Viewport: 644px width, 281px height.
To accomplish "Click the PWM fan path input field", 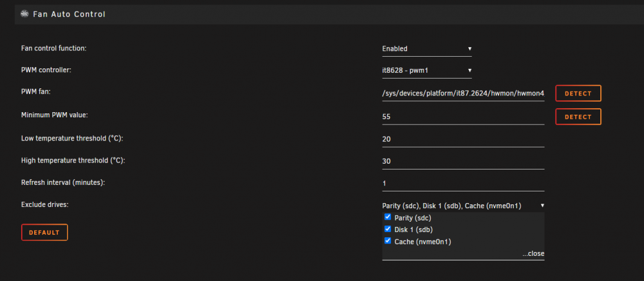I will coord(463,93).
